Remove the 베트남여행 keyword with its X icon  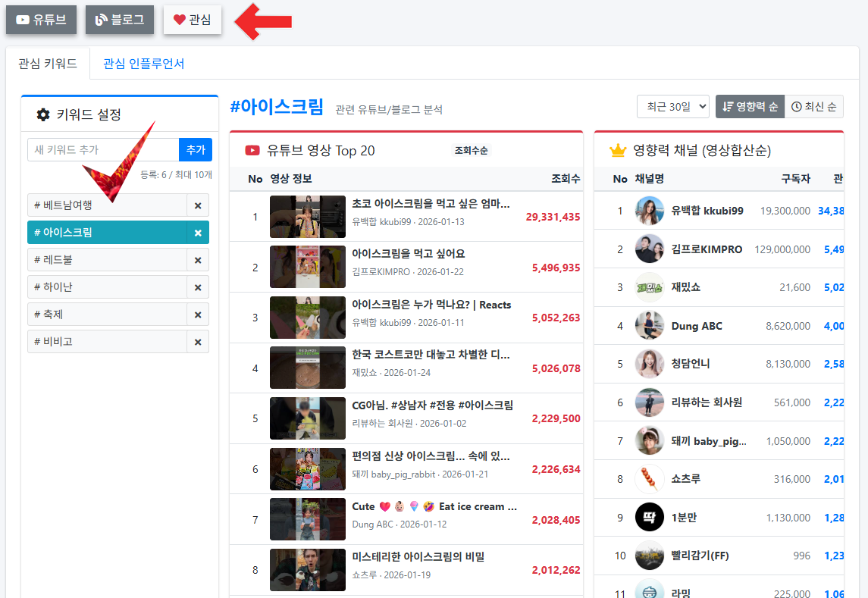(198, 205)
